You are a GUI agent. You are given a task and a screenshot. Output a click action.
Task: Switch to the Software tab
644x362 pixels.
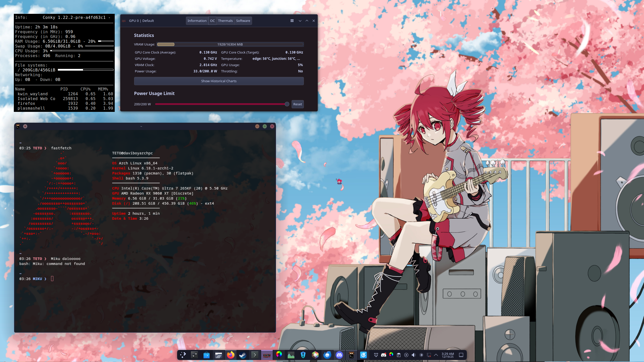243,21
